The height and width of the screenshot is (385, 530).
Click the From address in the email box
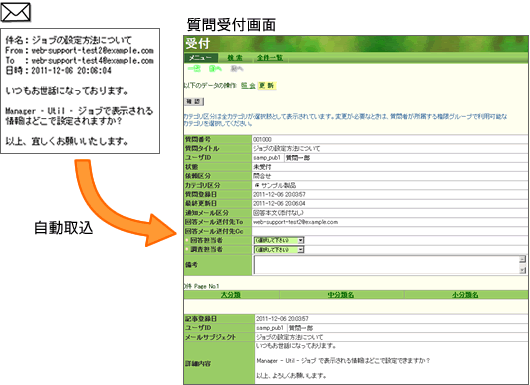click(x=93, y=51)
